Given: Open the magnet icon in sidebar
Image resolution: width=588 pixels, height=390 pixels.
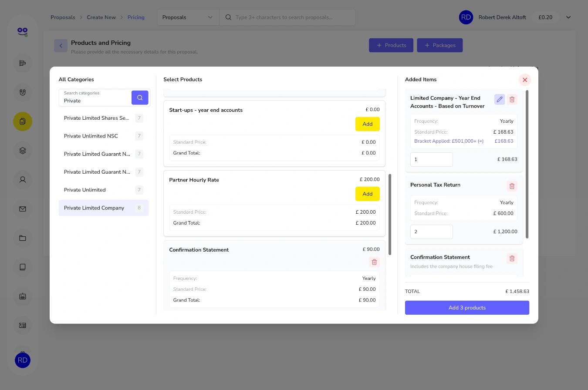Looking at the screenshot, I should click(x=23, y=92).
